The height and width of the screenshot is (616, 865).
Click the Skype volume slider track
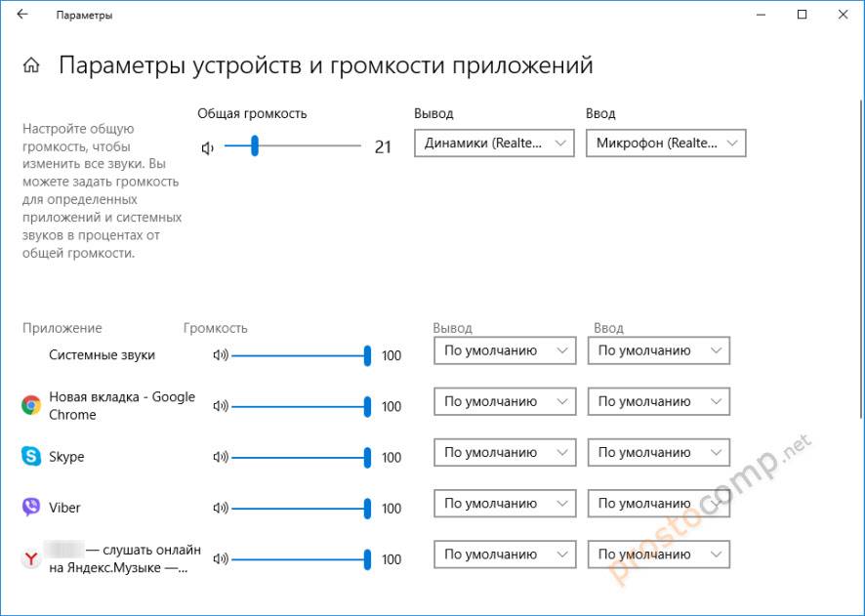[x=299, y=457]
